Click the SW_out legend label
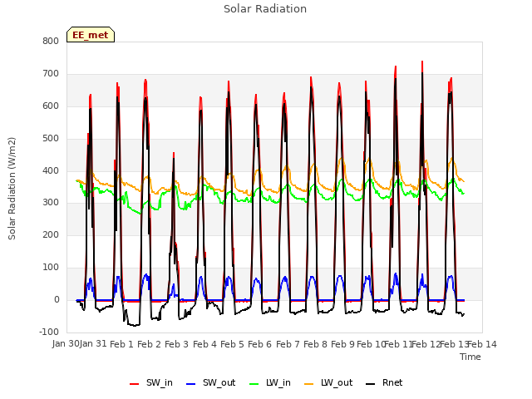Image resolution: width=532 pixels, height=399 pixels. 219,382
